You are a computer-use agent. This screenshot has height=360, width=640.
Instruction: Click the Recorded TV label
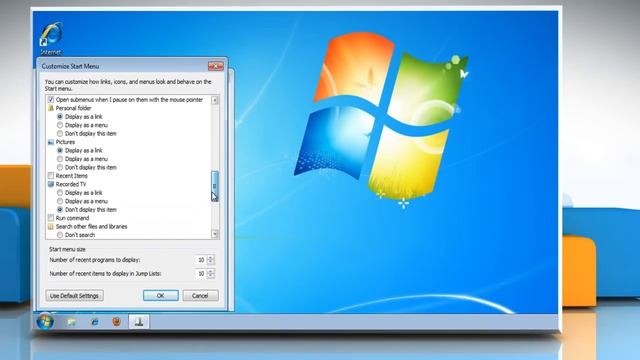pyautogui.click(x=71, y=184)
